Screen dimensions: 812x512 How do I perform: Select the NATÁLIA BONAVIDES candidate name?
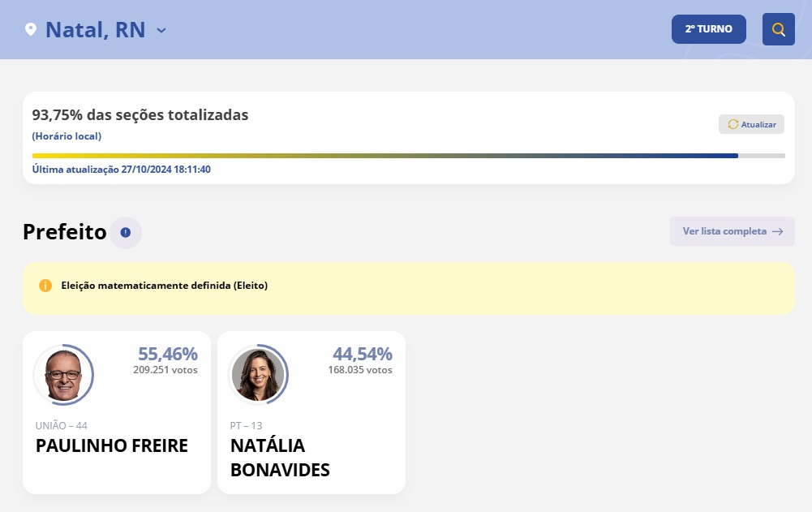click(x=280, y=458)
